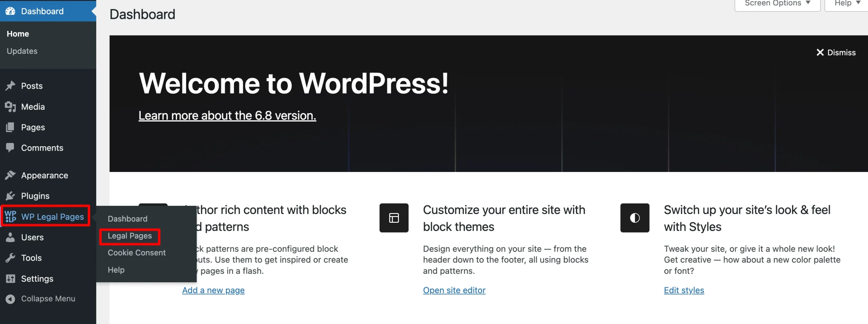Choose Help in WP Legal Pages flyout
868x324 pixels.
[x=116, y=270]
